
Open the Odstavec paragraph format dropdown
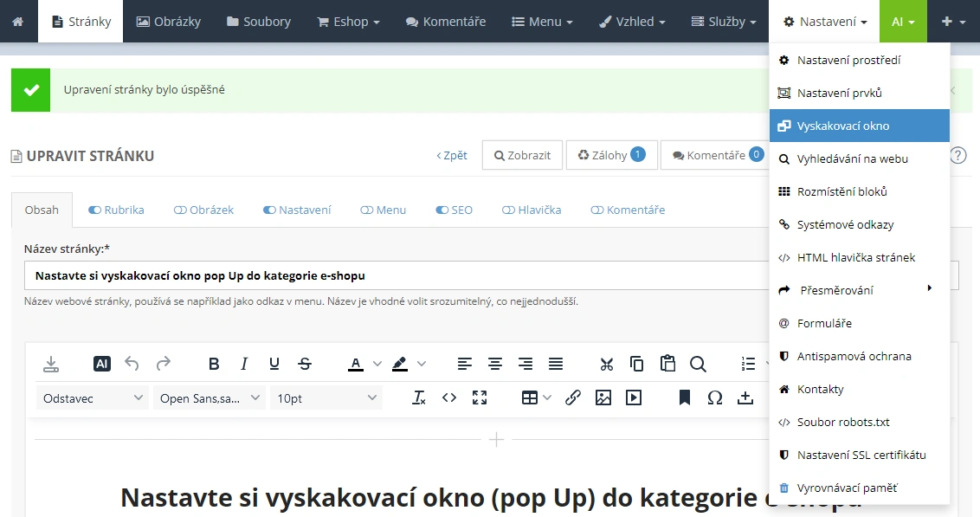pyautogui.click(x=92, y=398)
